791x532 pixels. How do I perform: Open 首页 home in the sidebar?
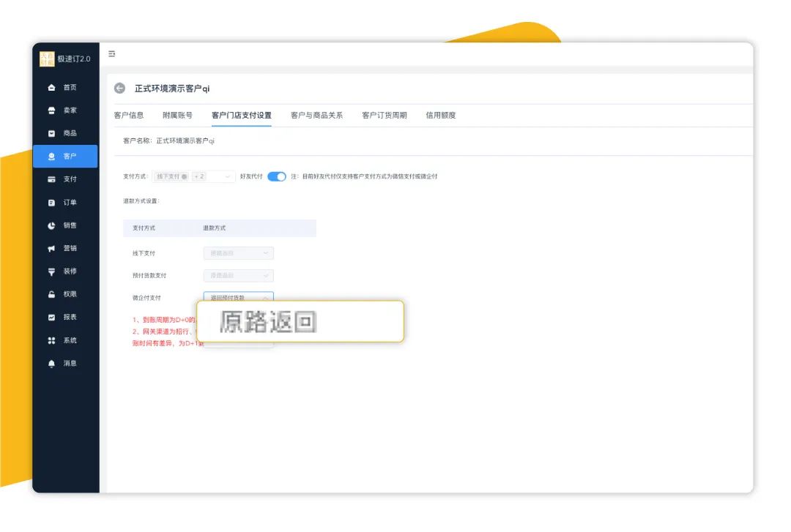65,87
